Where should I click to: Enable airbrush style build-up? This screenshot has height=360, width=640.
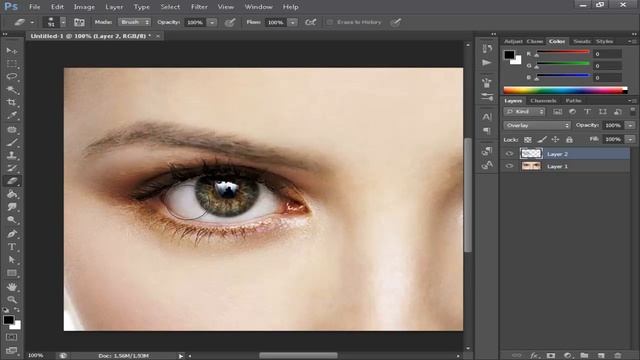click(311, 22)
